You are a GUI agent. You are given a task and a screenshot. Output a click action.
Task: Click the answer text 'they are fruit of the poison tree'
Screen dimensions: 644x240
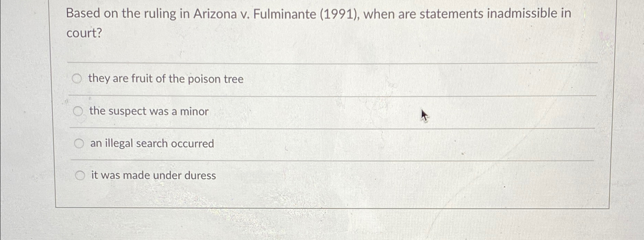[165, 79]
